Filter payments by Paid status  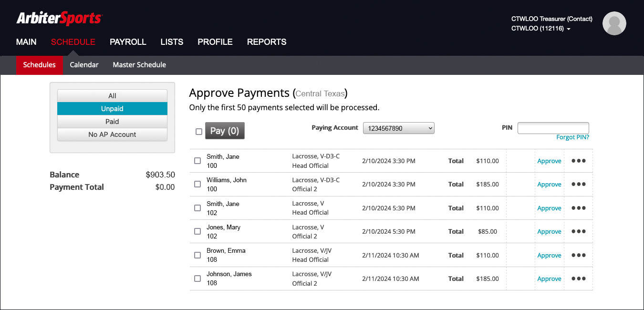click(x=112, y=122)
